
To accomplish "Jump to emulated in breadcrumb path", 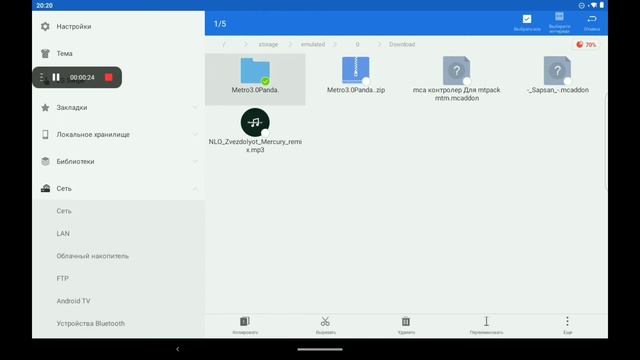I will coord(313,44).
